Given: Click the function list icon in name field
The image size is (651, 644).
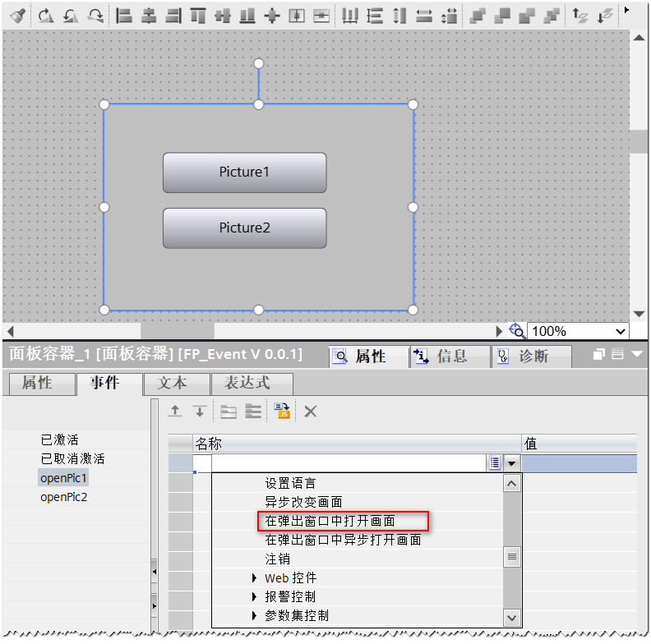Looking at the screenshot, I should [x=495, y=463].
